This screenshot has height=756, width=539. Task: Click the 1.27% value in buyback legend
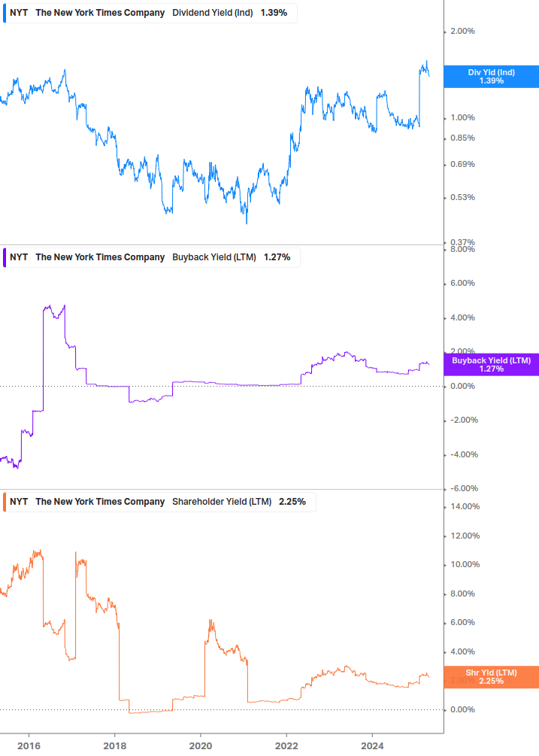(x=277, y=257)
